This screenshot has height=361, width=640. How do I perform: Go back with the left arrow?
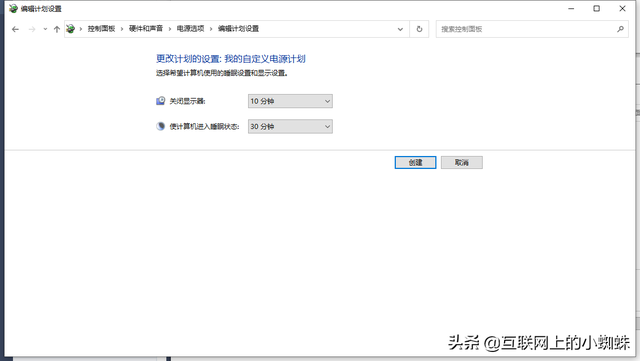(x=16, y=29)
